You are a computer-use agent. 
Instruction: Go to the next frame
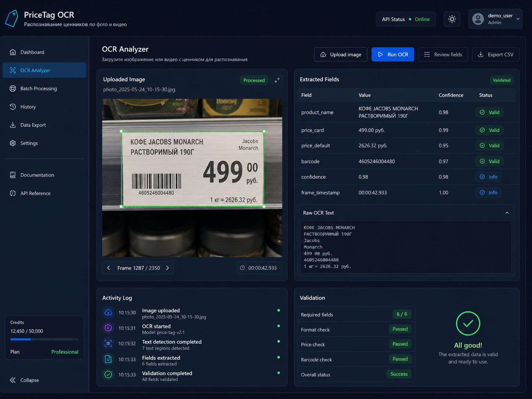point(168,268)
